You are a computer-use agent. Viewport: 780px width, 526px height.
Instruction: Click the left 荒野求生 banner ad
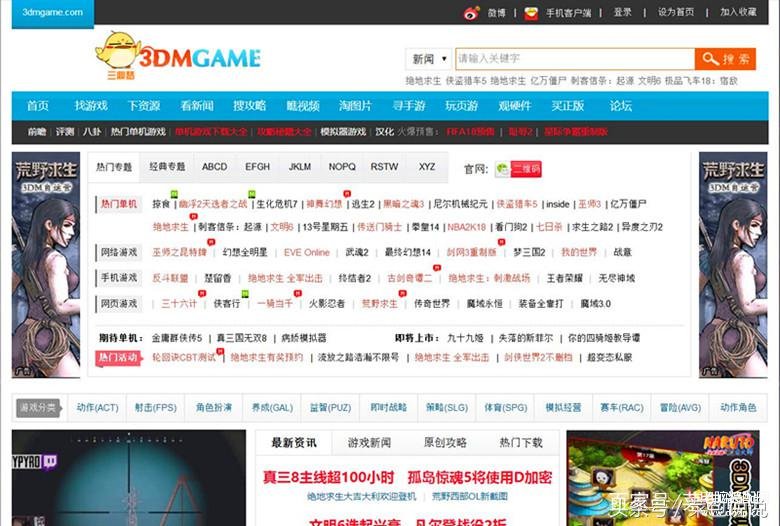pos(46,265)
